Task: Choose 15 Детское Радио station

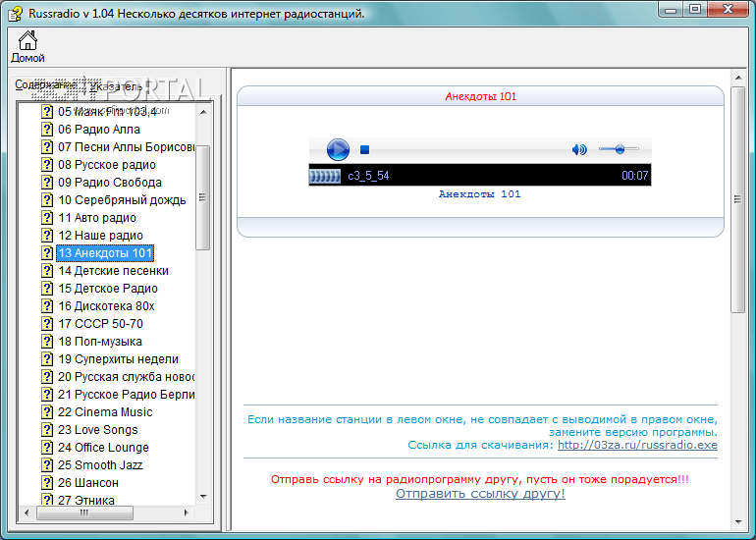Action: [108, 289]
